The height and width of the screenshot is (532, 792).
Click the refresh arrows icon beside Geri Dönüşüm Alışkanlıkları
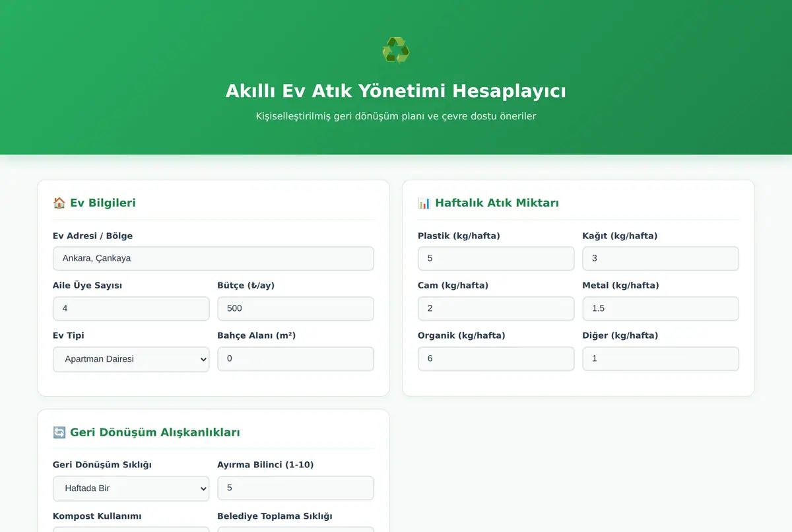[59, 432]
